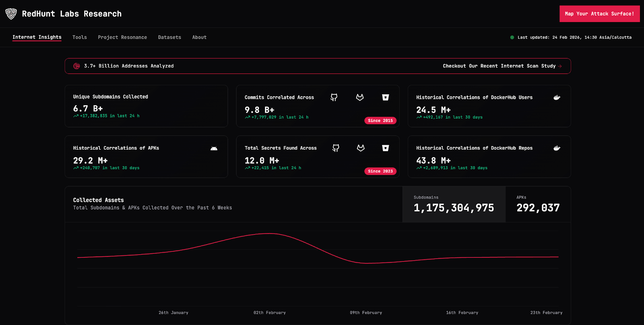This screenshot has width=644, height=325.
Task: Click Docker icon in DockerHub Users card
Action: [x=557, y=97]
